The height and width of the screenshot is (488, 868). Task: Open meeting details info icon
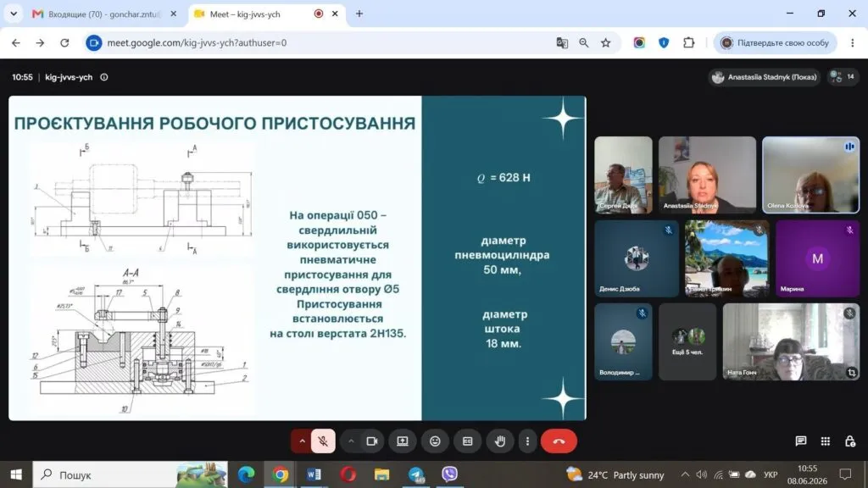tap(104, 77)
